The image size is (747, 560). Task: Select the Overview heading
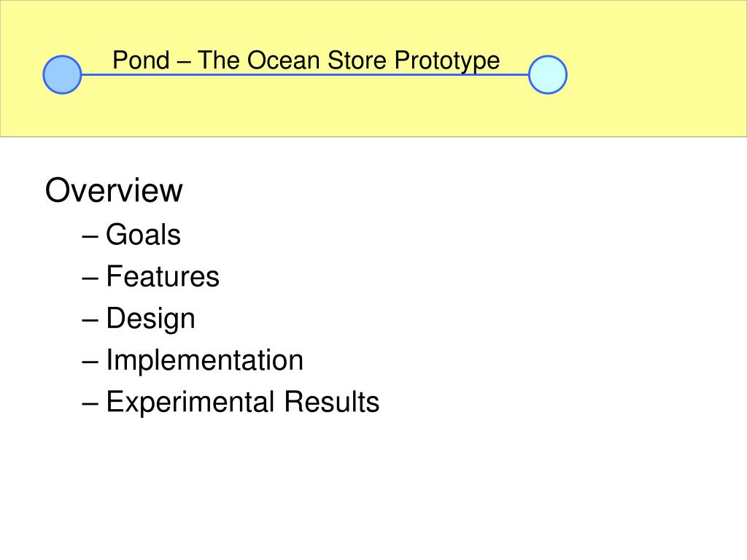coord(114,190)
